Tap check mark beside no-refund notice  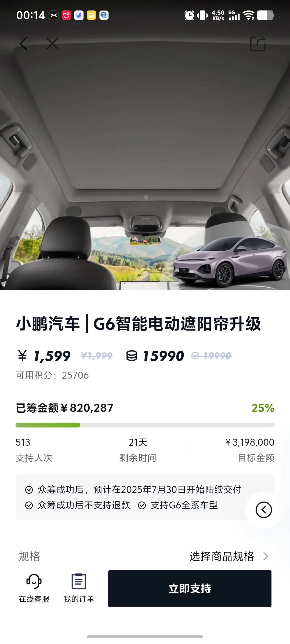coord(29,506)
